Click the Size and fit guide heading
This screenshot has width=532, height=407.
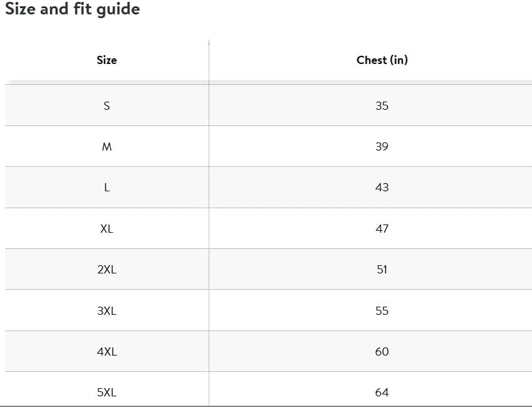tap(73, 10)
